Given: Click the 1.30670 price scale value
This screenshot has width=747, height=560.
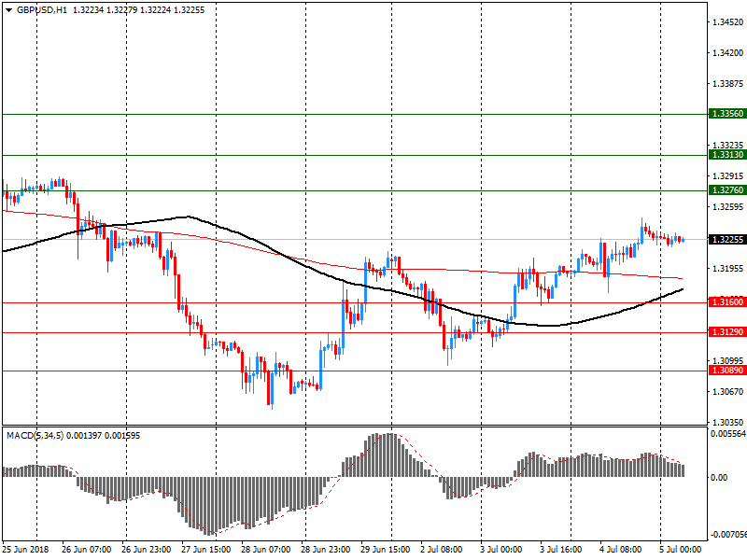Looking at the screenshot, I should click(x=727, y=392).
